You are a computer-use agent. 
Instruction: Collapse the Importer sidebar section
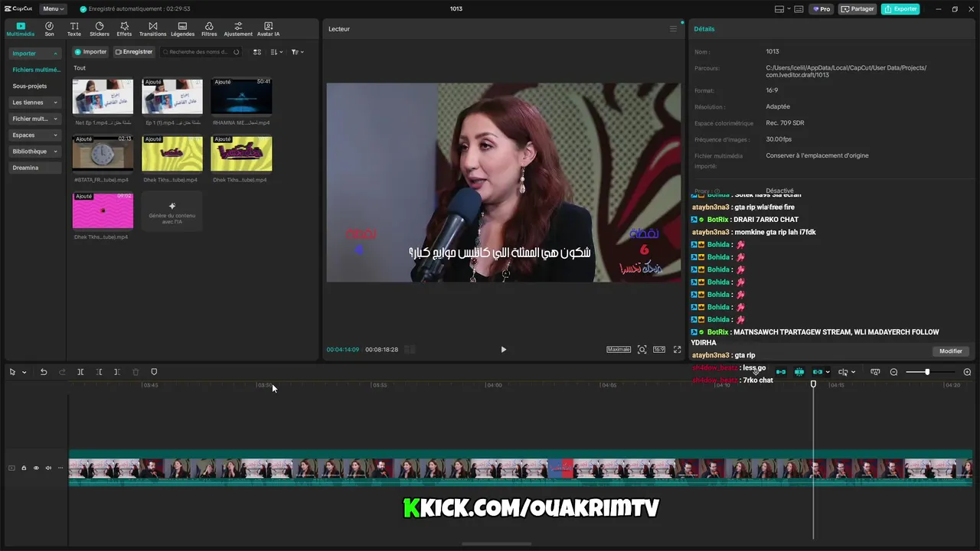tap(34, 54)
